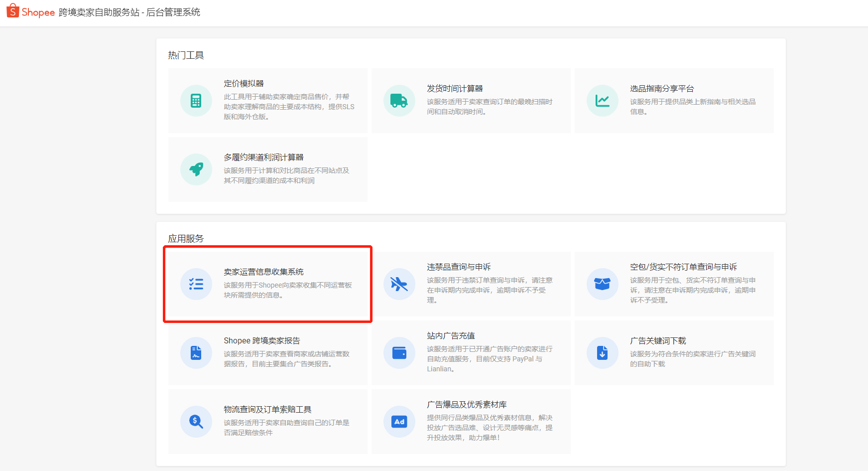Click description mentioning 空包、货实不符订单

(x=693, y=290)
